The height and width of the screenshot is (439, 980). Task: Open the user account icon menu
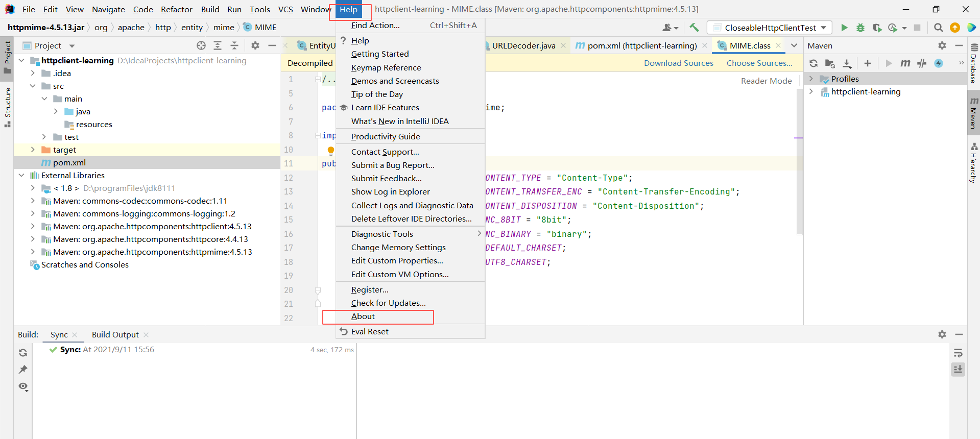click(670, 28)
